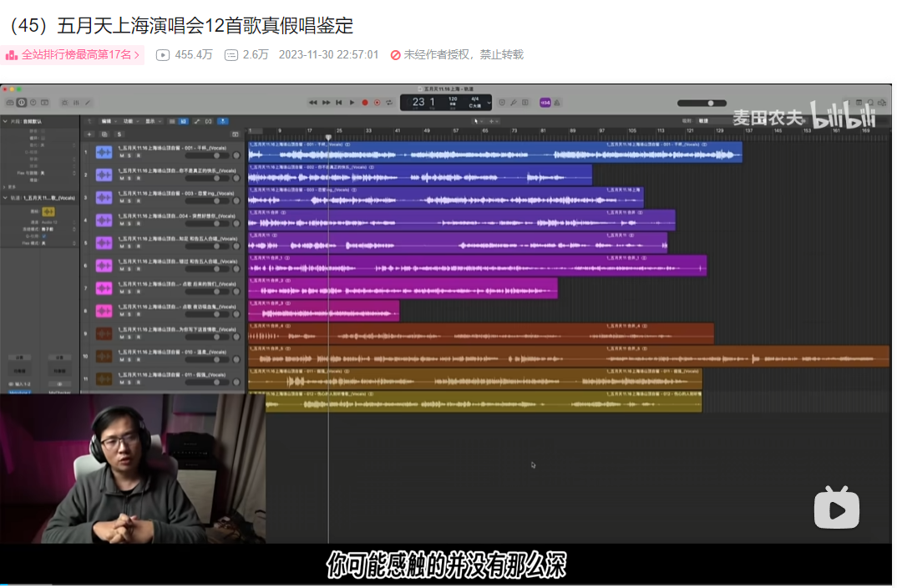The image size is (897, 588).
Task: Click the bilibili TV icon on video
Action: click(x=836, y=507)
